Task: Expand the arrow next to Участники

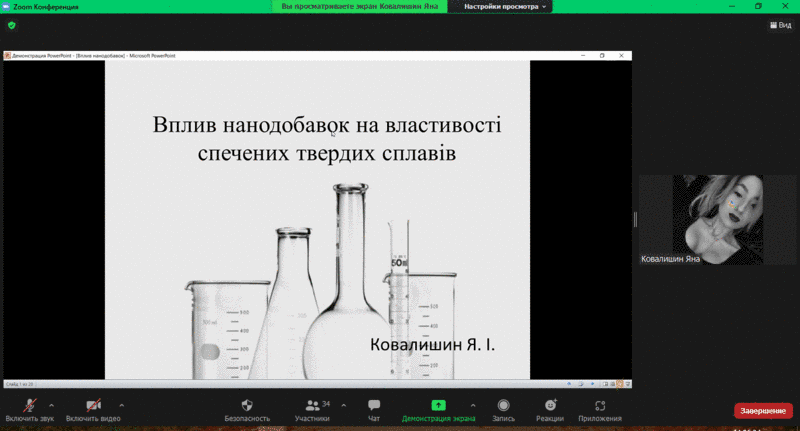Action: click(344, 404)
